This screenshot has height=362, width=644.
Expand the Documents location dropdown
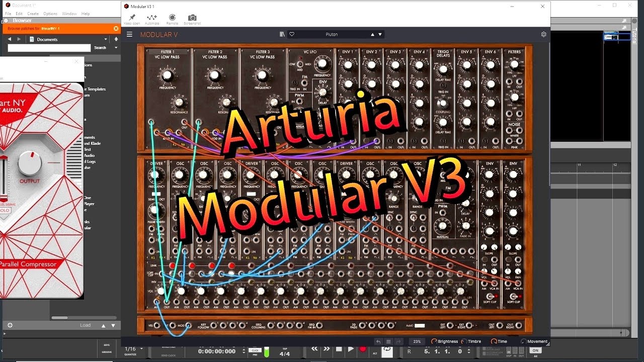(106, 39)
